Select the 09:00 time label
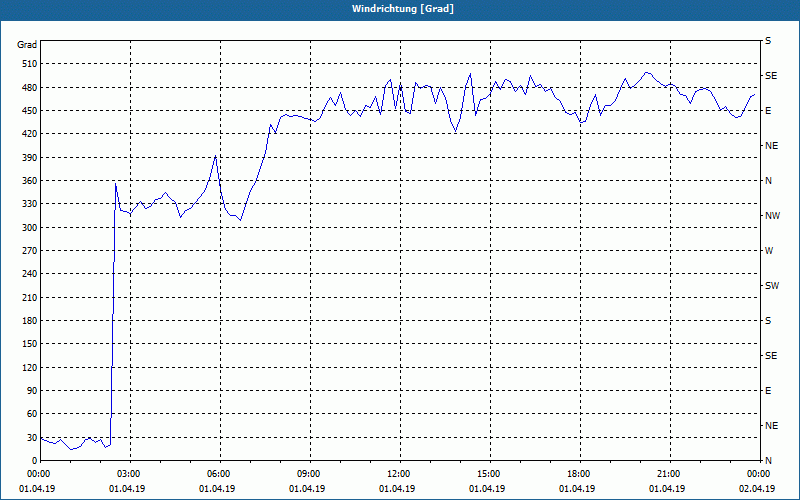This screenshot has width=800, height=500. [x=307, y=474]
